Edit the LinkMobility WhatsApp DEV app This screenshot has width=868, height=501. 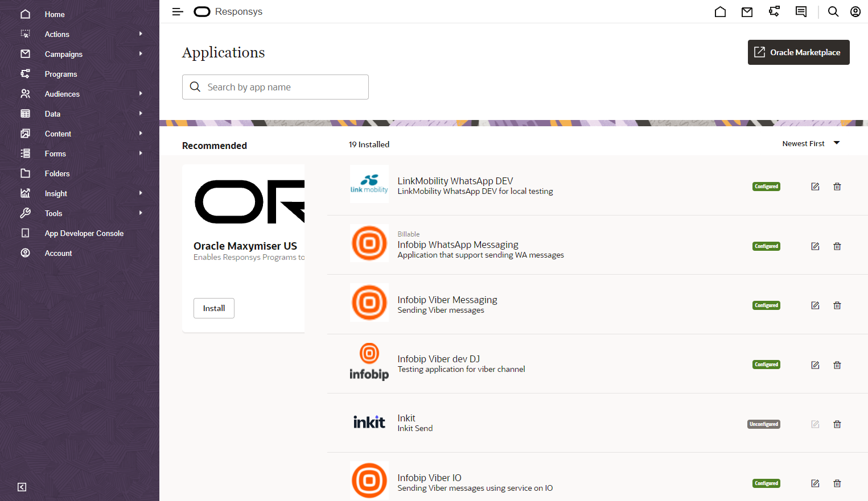(x=815, y=187)
